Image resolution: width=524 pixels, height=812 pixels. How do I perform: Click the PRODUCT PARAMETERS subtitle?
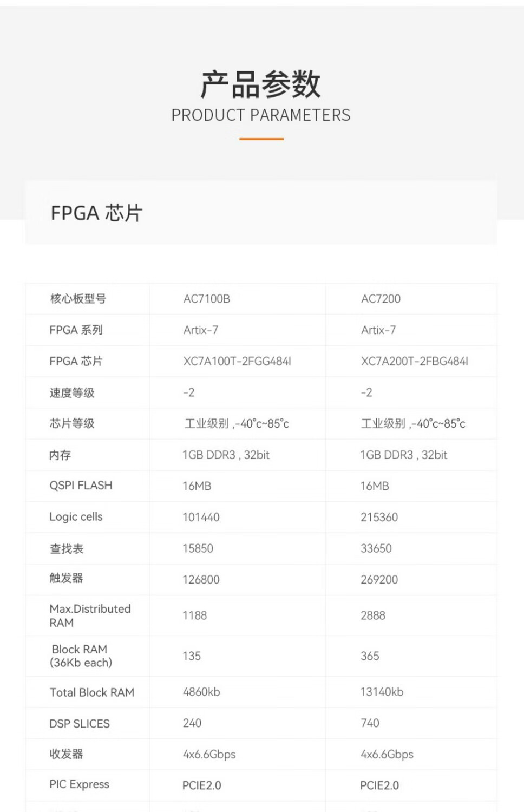tap(261, 115)
